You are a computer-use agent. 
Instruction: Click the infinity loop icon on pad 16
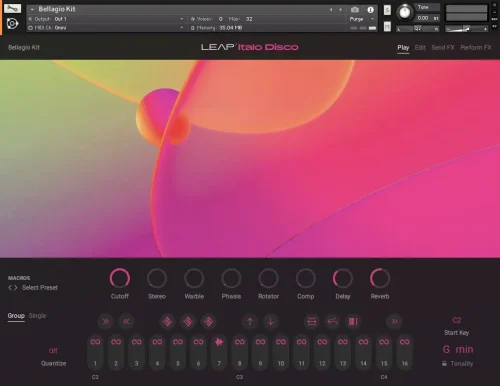pos(405,342)
